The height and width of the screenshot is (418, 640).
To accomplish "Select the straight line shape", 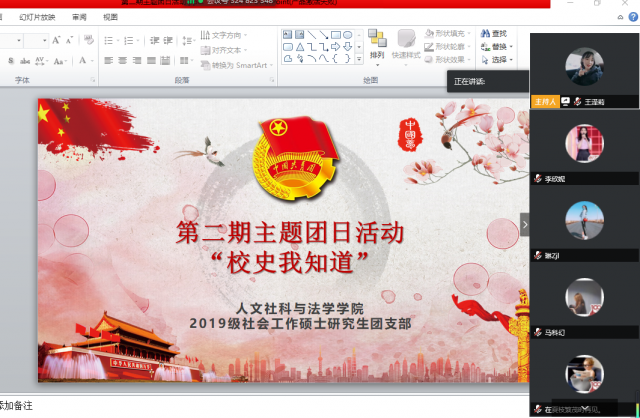I will click(x=312, y=35).
